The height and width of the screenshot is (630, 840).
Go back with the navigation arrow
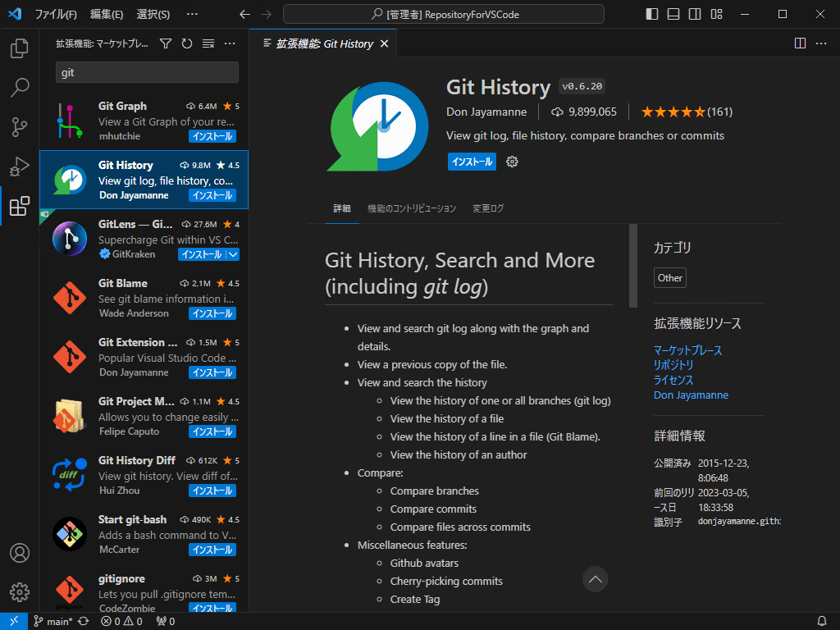[x=244, y=15]
